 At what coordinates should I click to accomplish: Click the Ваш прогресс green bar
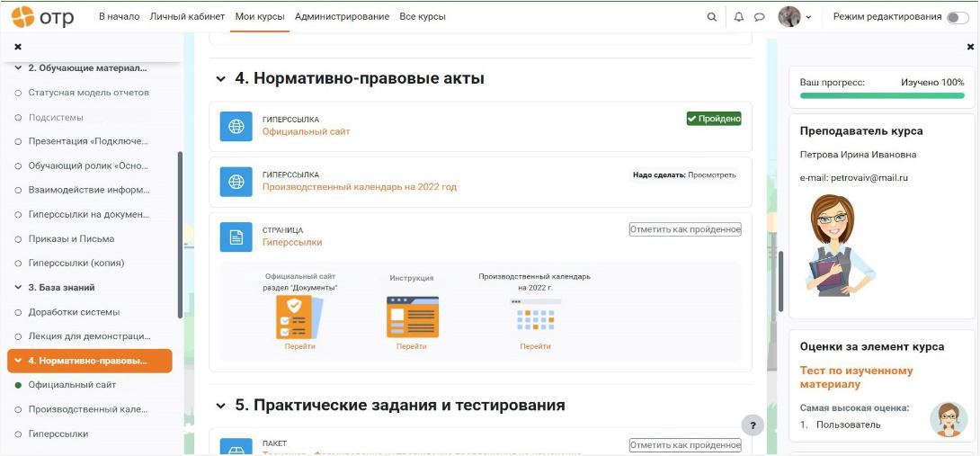click(882, 95)
